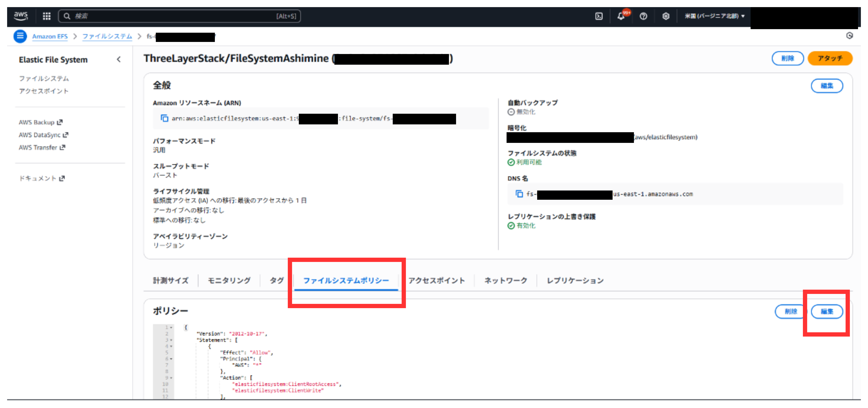This screenshot has width=868, height=408.
Task: Copy the Amazon ARN using the copy icon
Action: tap(164, 119)
